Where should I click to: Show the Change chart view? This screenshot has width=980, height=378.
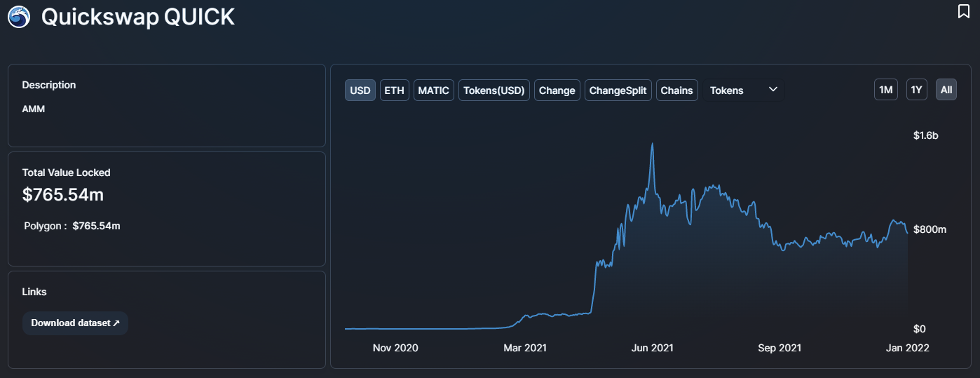[x=557, y=90]
